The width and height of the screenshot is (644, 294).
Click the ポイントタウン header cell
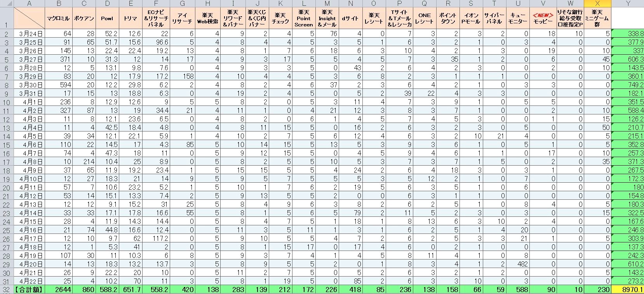click(x=448, y=18)
